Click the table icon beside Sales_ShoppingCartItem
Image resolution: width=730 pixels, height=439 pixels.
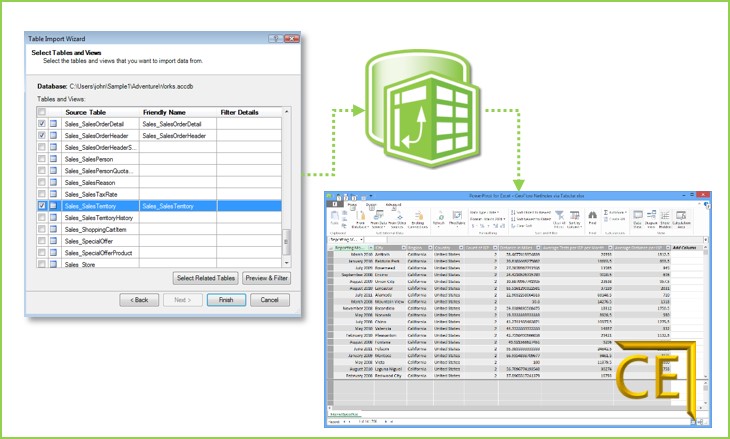point(54,229)
